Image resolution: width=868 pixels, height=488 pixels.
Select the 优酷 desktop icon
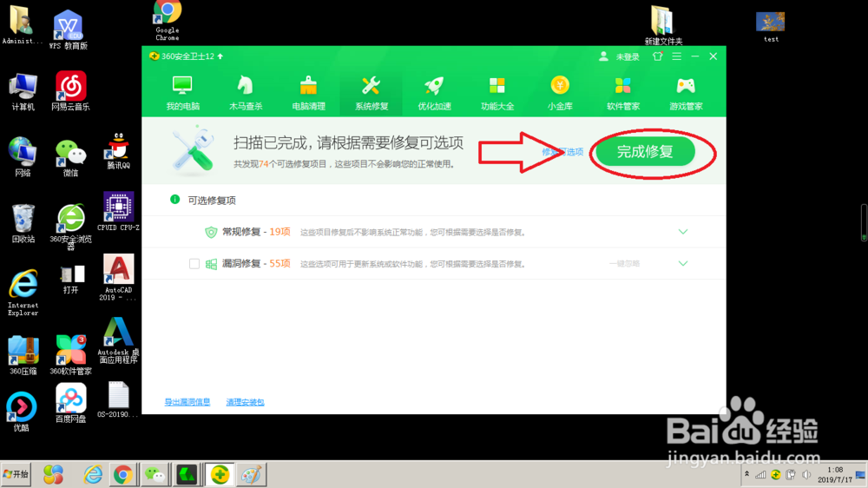21,412
